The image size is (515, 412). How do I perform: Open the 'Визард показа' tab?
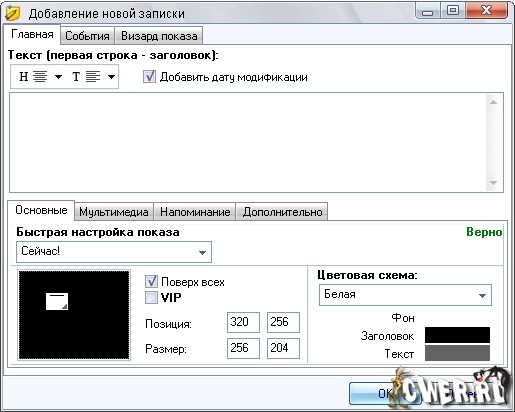click(x=159, y=36)
